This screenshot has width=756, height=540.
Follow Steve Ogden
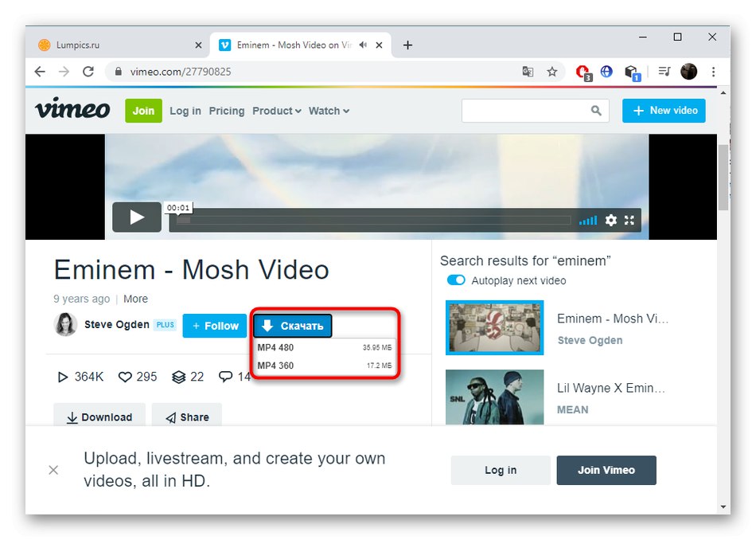click(215, 326)
